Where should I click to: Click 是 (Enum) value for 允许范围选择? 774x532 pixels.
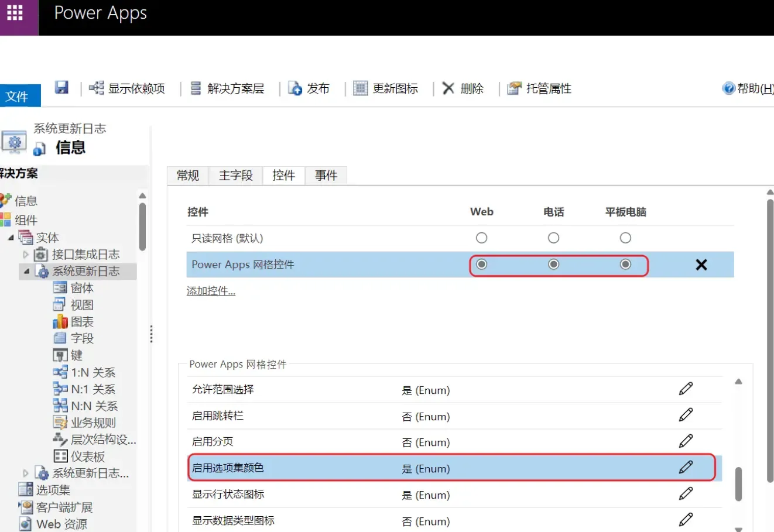(x=426, y=390)
